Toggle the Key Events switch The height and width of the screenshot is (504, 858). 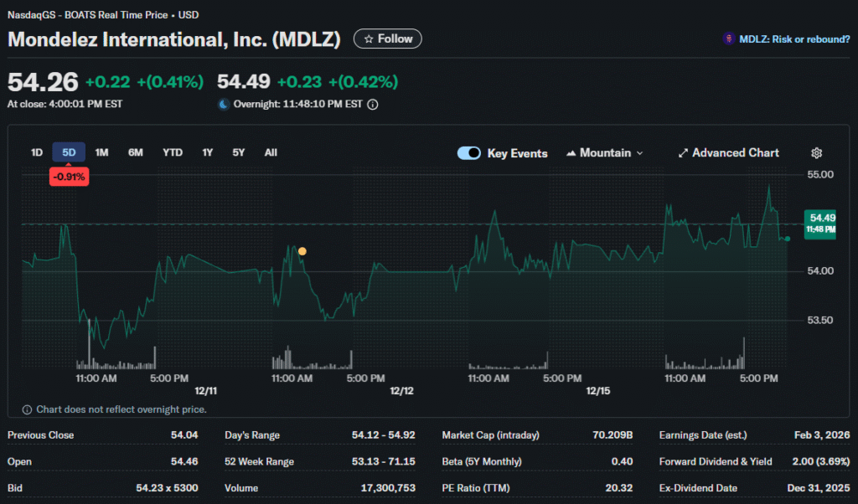(x=469, y=153)
